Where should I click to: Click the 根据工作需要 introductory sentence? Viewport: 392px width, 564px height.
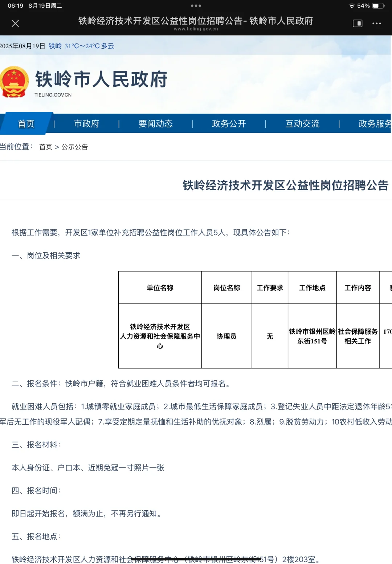151,233
